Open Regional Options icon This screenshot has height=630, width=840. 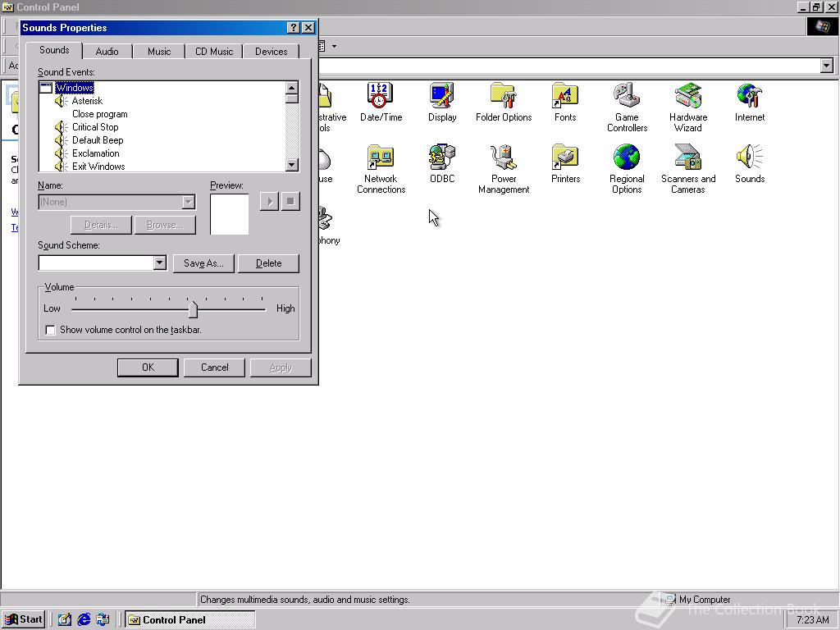click(x=627, y=168)
